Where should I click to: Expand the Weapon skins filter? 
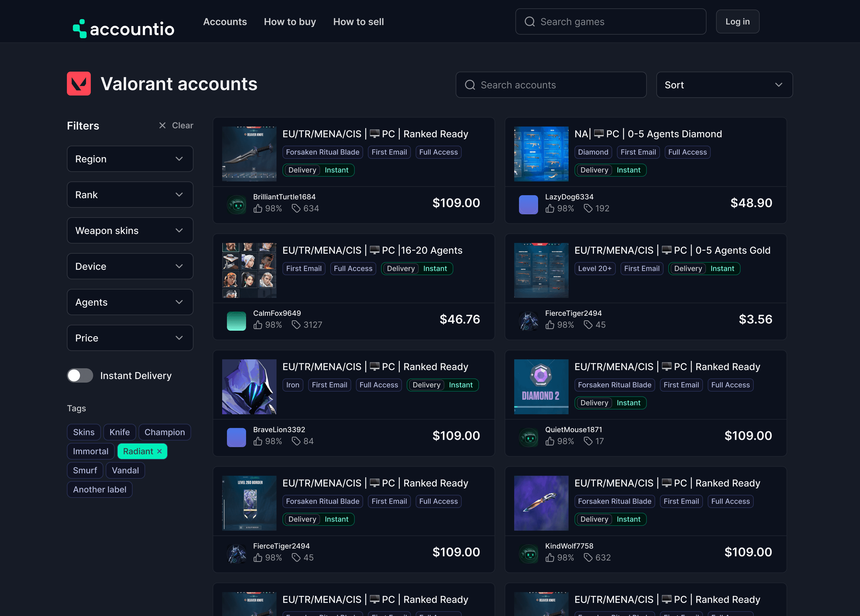(x=130, y=230)
